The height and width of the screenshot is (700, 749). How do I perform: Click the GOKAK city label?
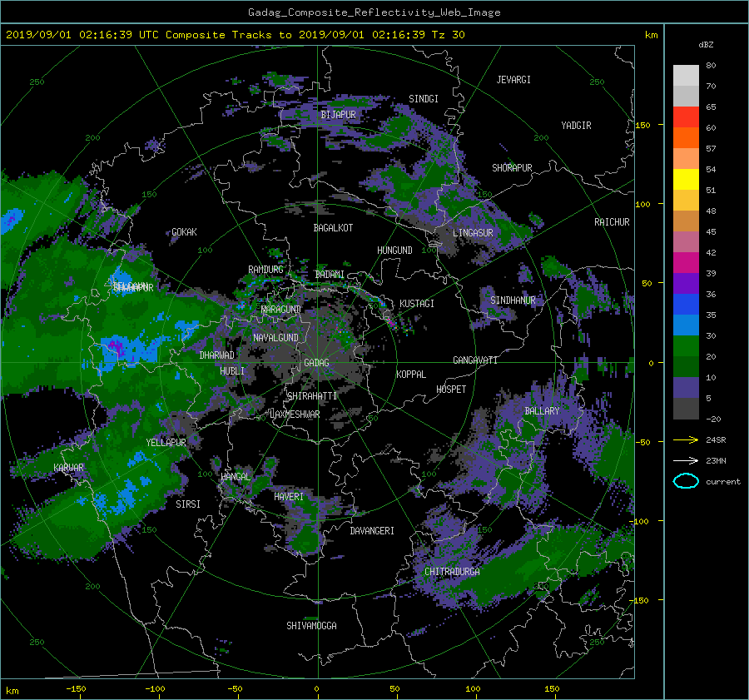pyautogui.click(x=184, y=232)
